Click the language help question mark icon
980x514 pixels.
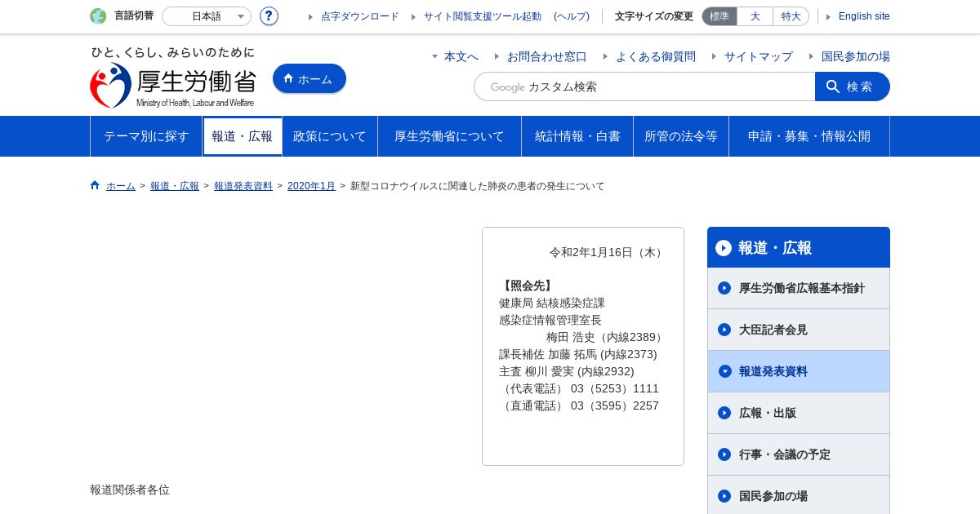[x=269, y=16]
